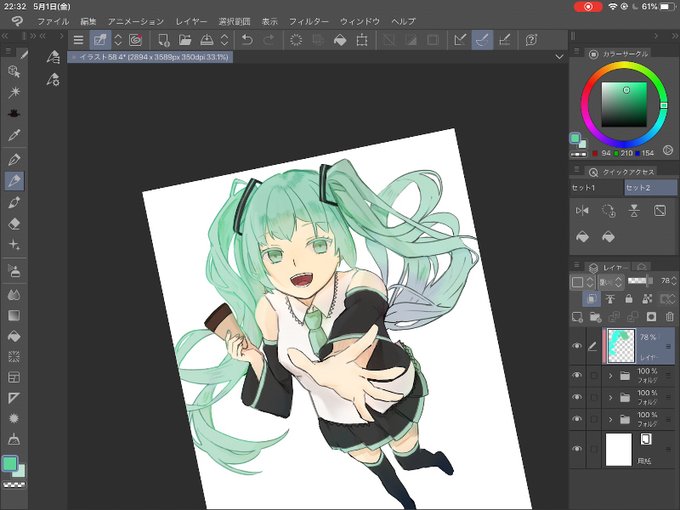
Task: Open the hamburger menu in command bar
Action: click(x=78, y=40)
